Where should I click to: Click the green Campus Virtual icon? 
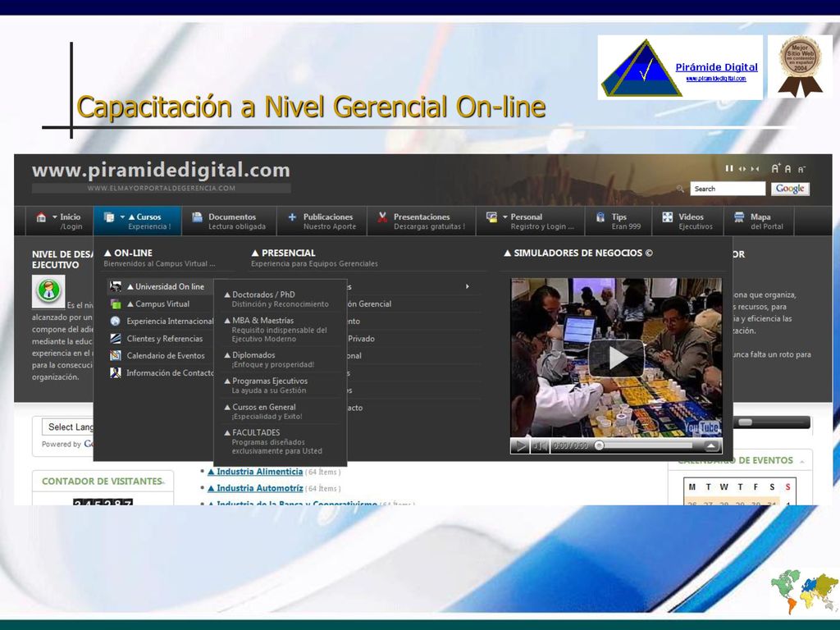[x=115, y=304]
